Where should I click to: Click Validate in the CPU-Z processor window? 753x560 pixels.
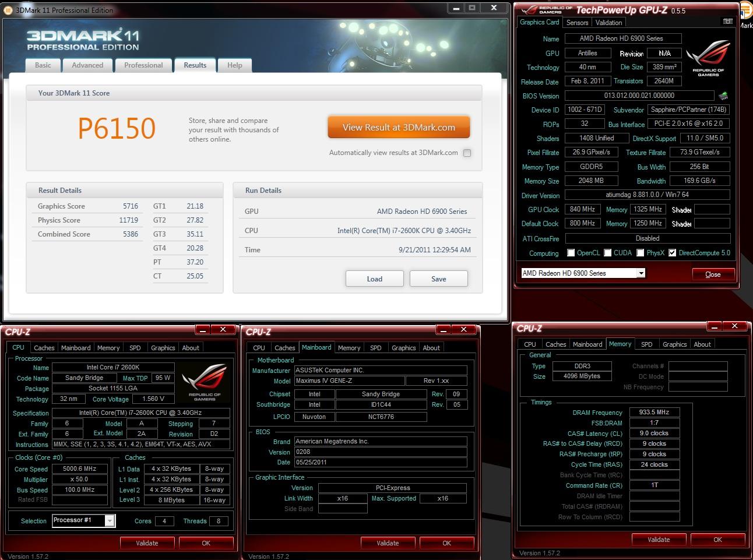pyautogui.click(x=147, y=543)
